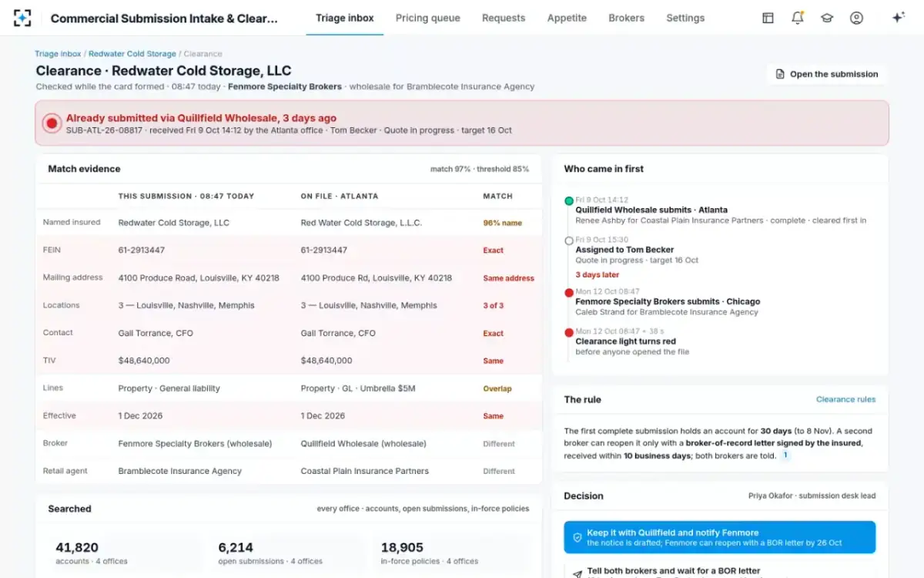Click the app logo in the header
The height and width of the screenshot is (578, 924).
coord(22,18)
